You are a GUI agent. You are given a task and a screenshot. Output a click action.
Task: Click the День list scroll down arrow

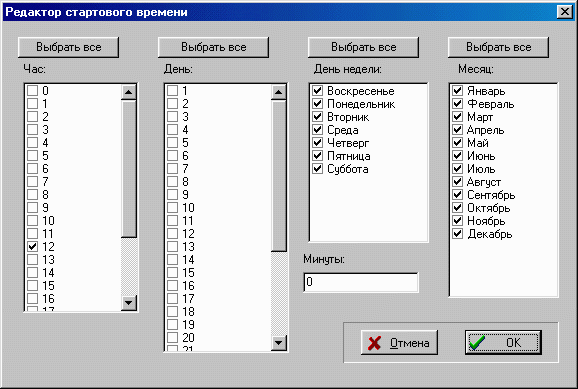click(279, 343)
